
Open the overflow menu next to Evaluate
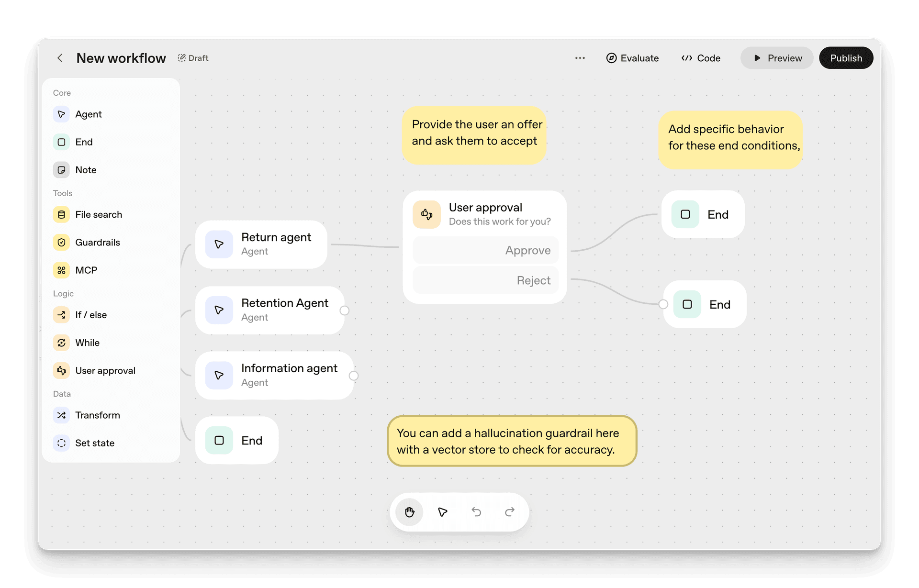(580, 58)
